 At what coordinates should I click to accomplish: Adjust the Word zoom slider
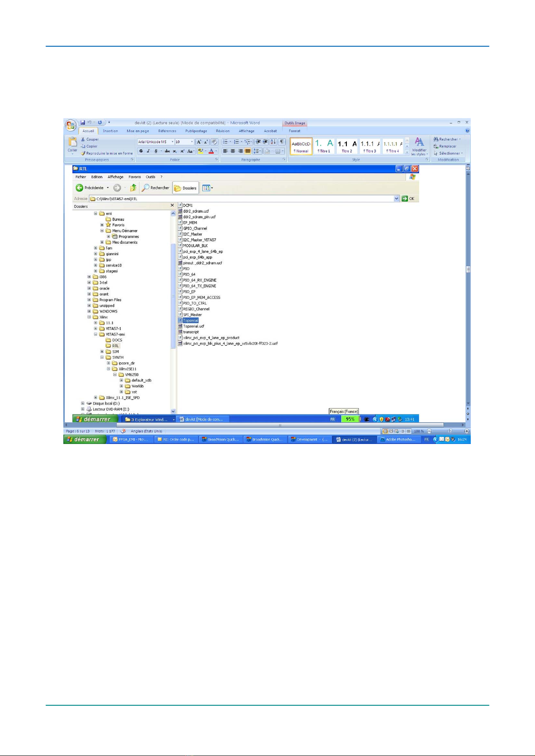pos(451,431)
